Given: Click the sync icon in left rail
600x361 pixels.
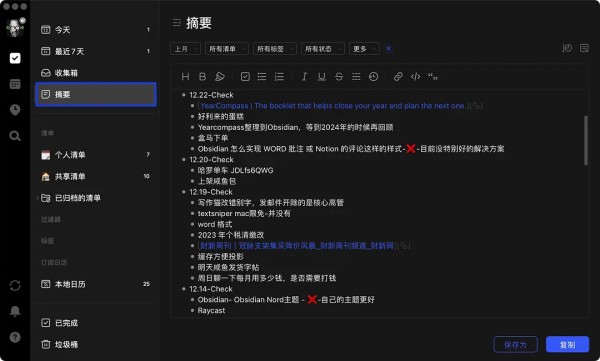Looking at the screenshot, I should click(15, 286).
